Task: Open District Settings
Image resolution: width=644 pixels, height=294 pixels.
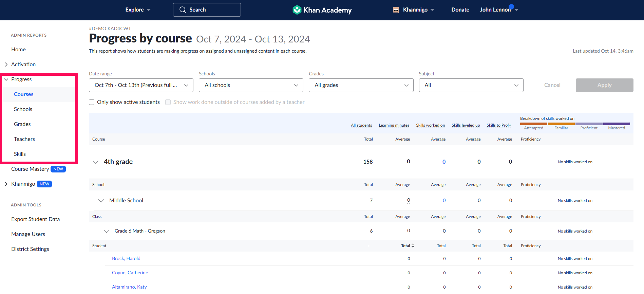Action: tap(30, 249)
